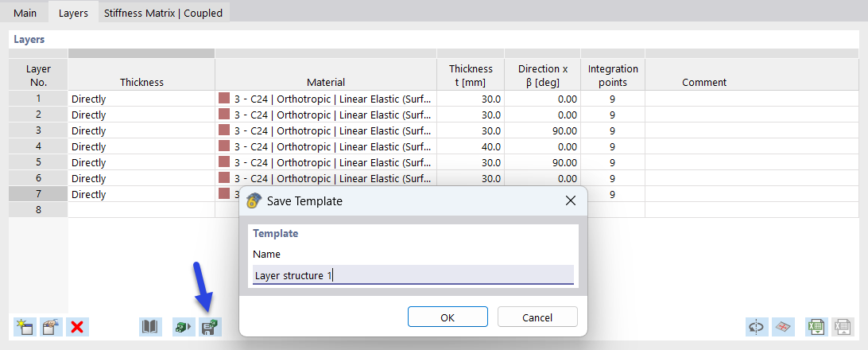Click the layer 1 material color swatch
This screenshot has width=868, height=350.
224,99
